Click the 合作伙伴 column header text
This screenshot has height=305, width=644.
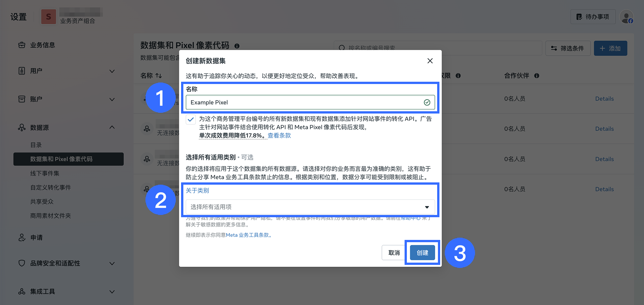(x=517, y=76)
